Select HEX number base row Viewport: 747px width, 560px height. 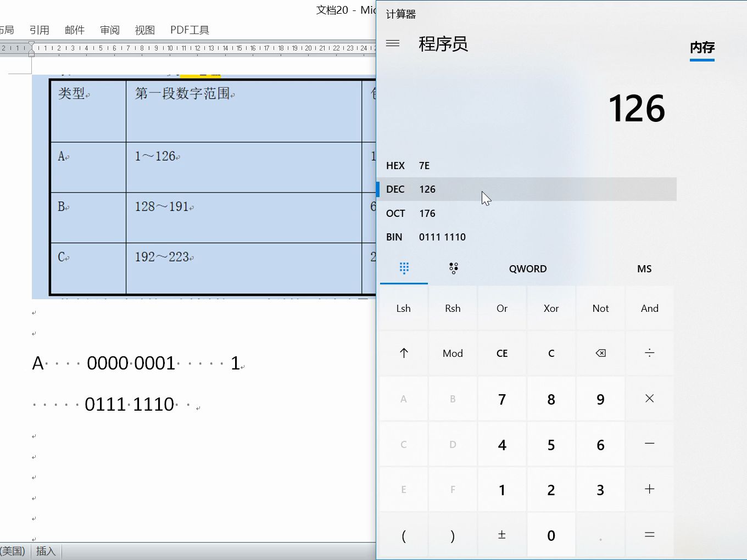pos(527,165)
